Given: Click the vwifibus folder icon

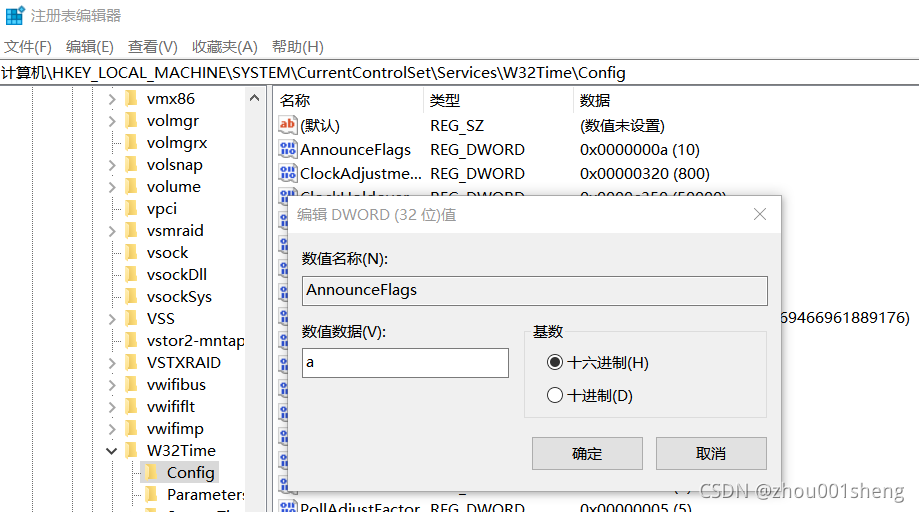Looking at the screenshot, I should (x=132, y=384).
